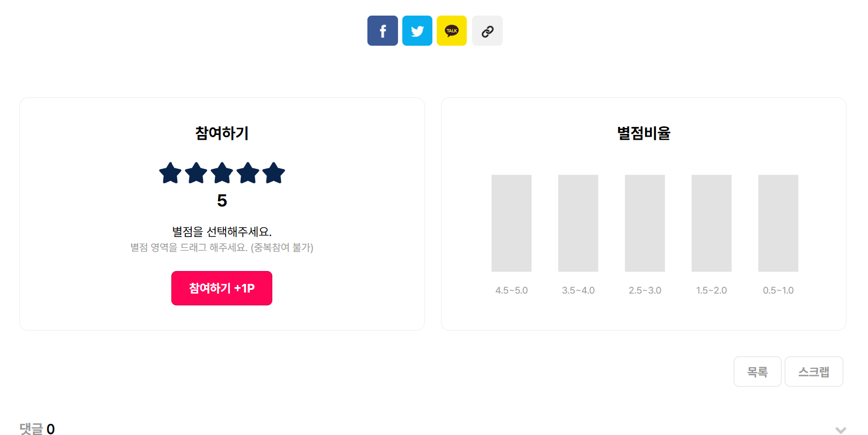
Task: Select the third rating star
Action: [222, 173]
